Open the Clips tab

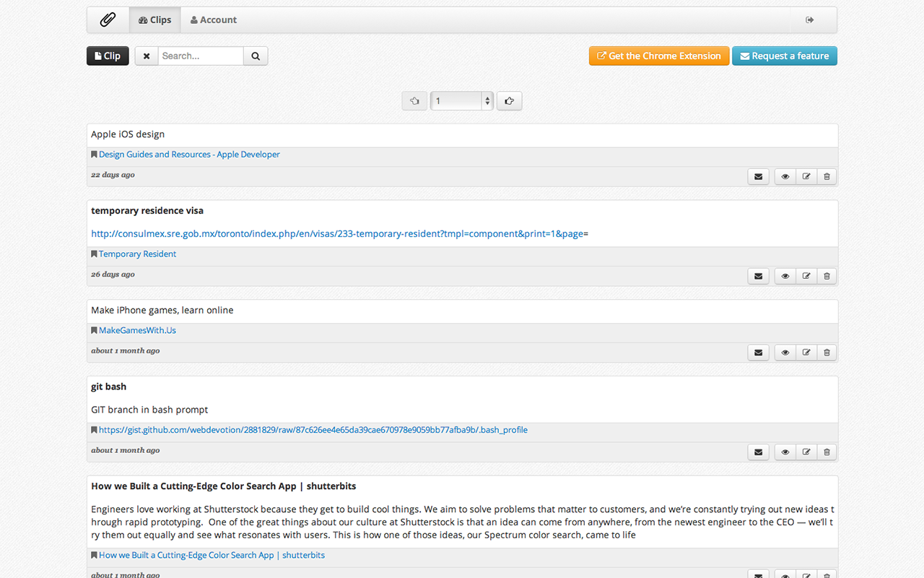click(155, 20)
